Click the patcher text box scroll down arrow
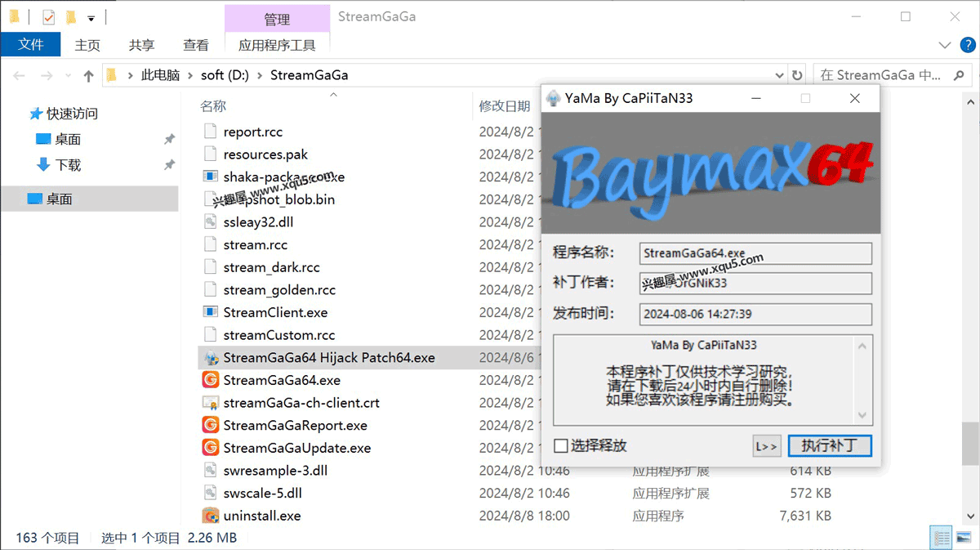The height and width of the screenshot is (550, 980). [x=862, y=416]
